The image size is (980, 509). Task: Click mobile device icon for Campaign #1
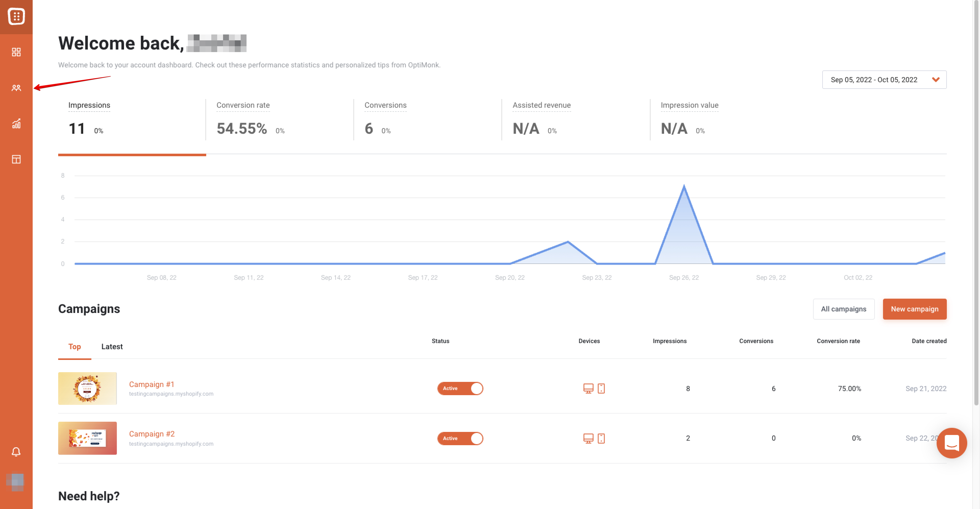click(x=601, y=389)
